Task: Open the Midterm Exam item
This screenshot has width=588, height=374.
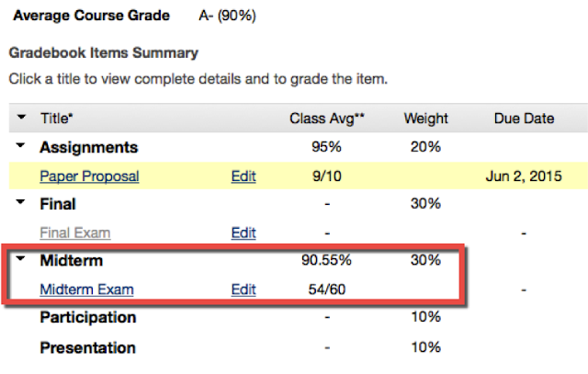Action: (86, 289)
